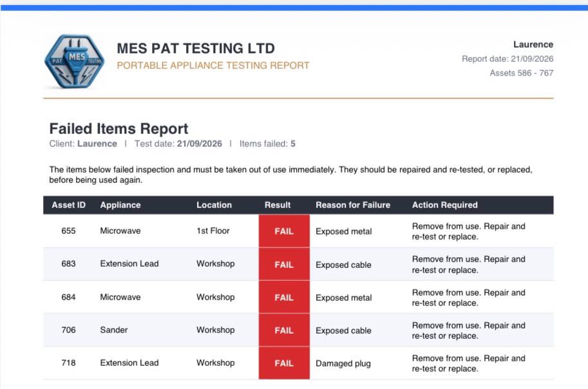Viewport: 588px width, 389px height.
Task: Click the FAIL badge for asset 706
Action: click(284, 330)
